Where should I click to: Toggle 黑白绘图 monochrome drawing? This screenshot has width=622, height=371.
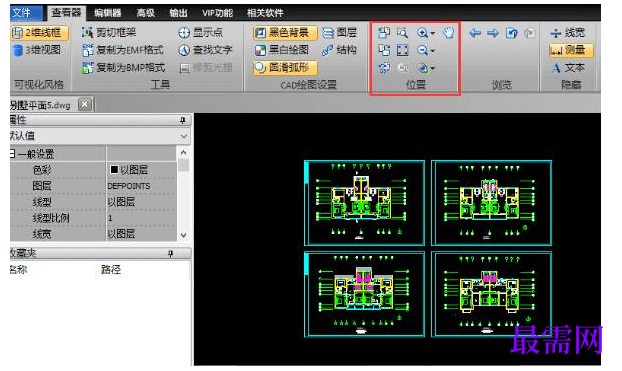tap(282, 50)
